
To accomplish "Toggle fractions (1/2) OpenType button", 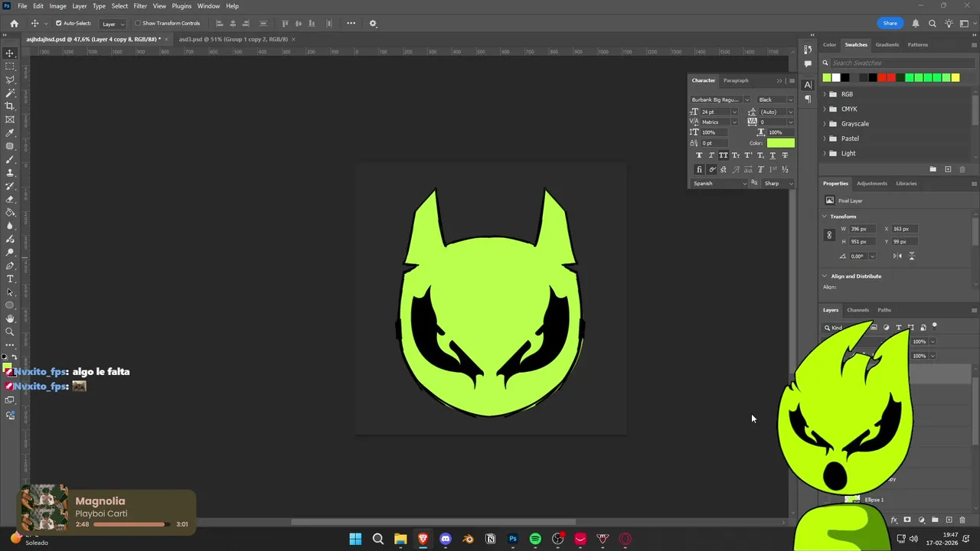I will tap(785, 170).
